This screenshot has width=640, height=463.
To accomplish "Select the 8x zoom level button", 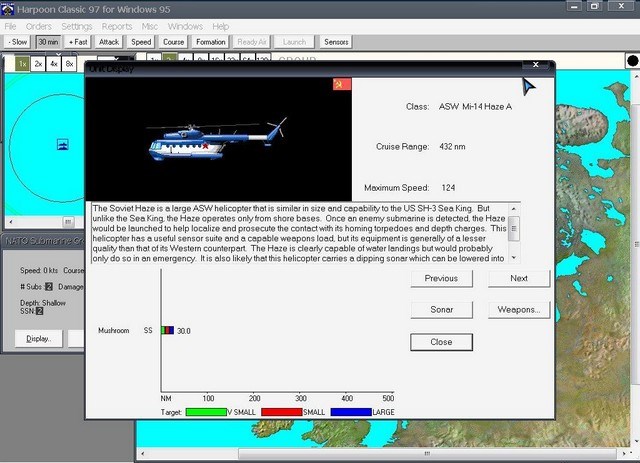I will (x=68, y=63).
